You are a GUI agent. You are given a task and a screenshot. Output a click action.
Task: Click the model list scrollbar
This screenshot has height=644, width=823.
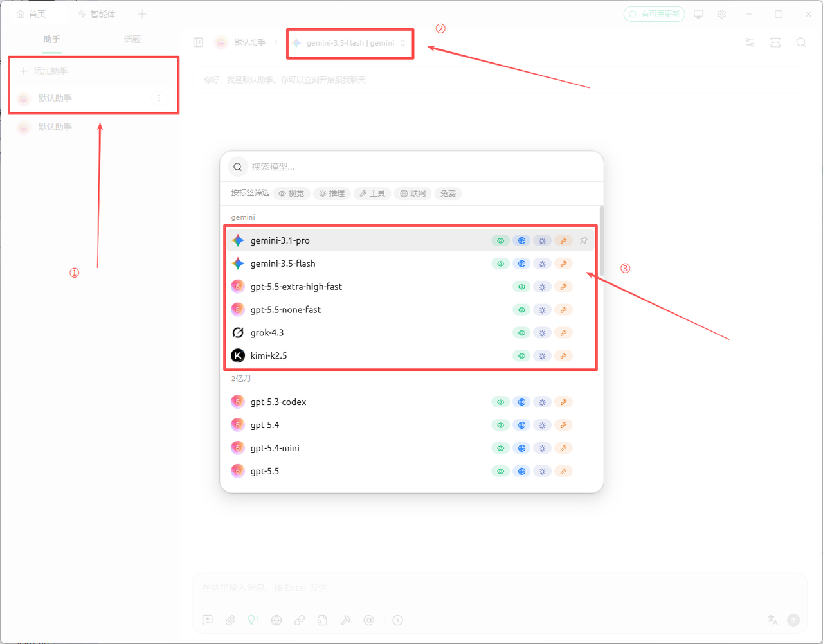[x=601, y=242]
